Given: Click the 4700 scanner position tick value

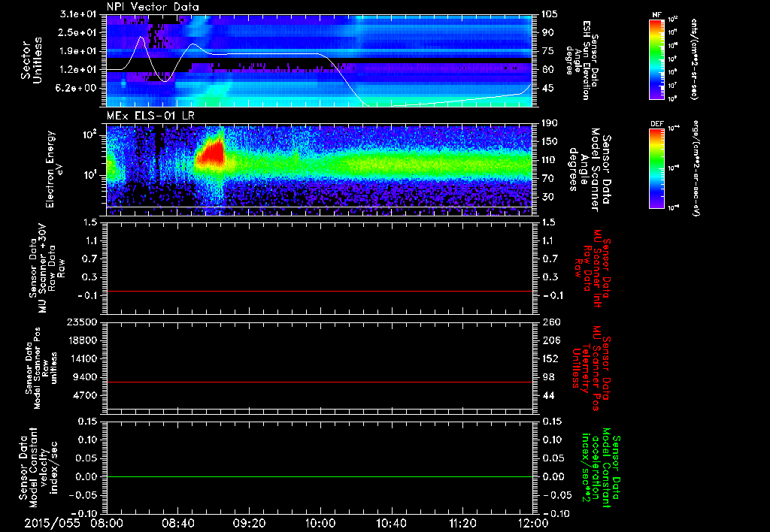Looking at the screenshot, I should 83,395.
